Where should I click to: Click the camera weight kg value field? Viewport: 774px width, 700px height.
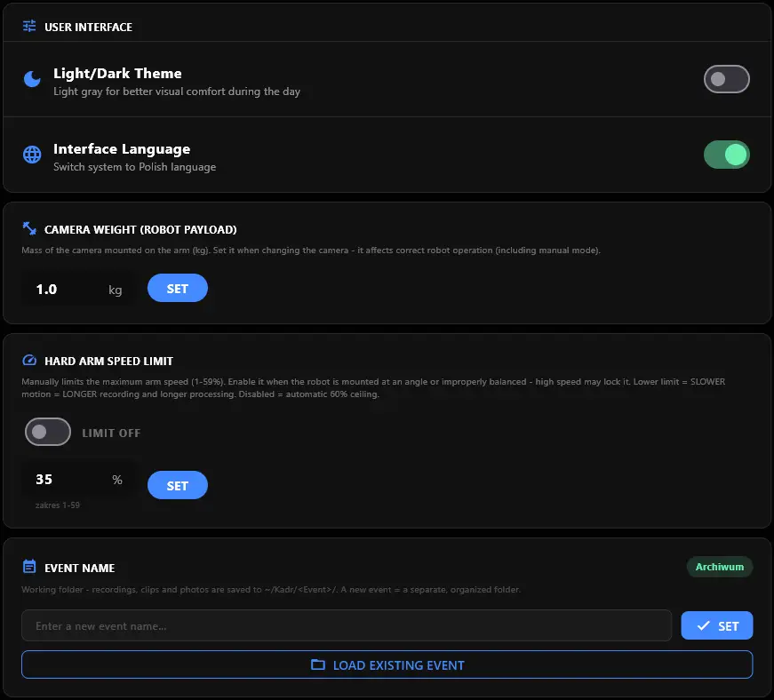tap(78, 289)
